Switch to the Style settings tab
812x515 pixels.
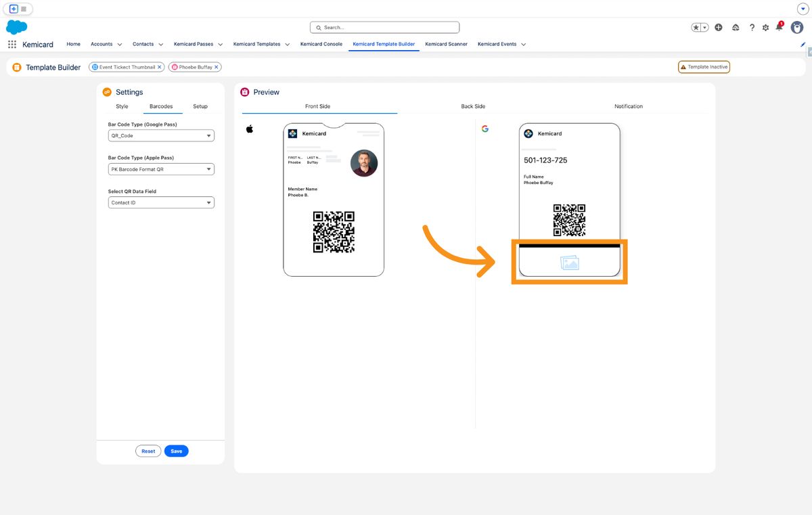122,106
